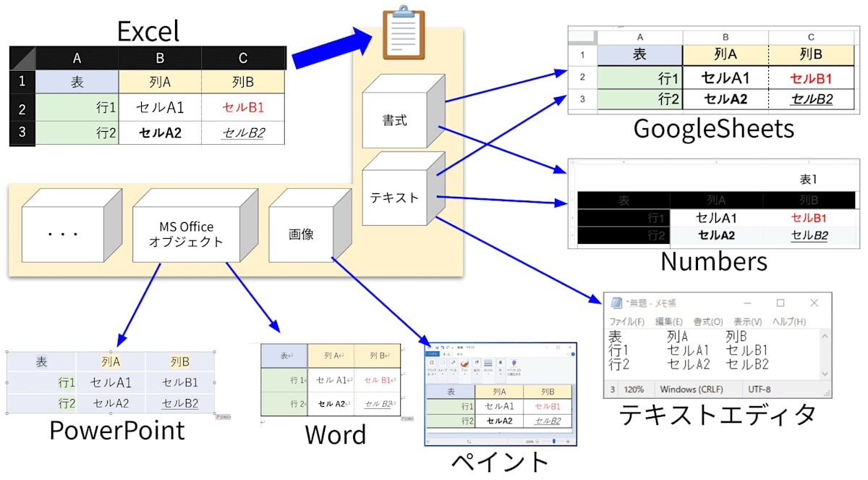Click the セルB2 cell in PowerPoint table
This screenshot has width=868, height=480.
click(x=182, y=403)
